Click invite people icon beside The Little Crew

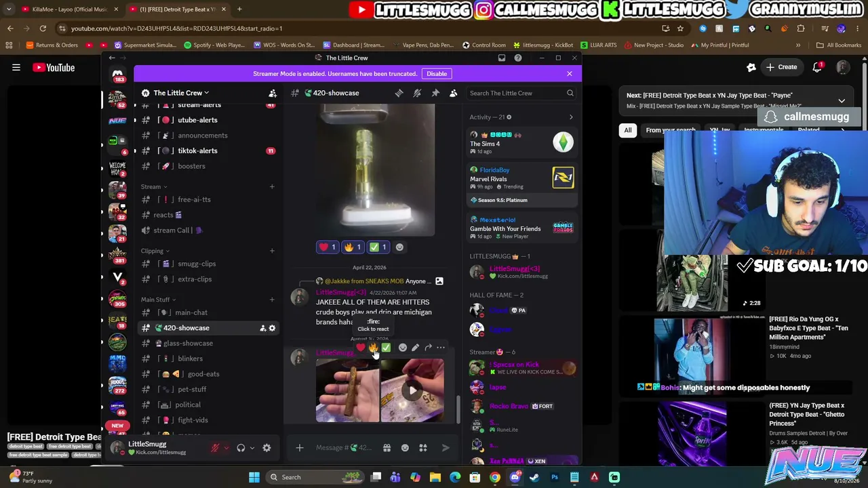(273, 93)
